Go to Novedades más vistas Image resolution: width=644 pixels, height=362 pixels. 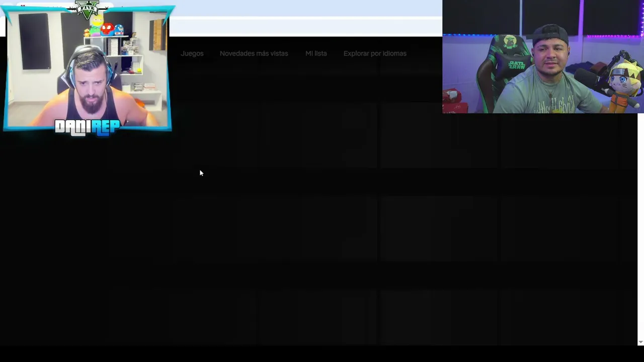(254, 53)
